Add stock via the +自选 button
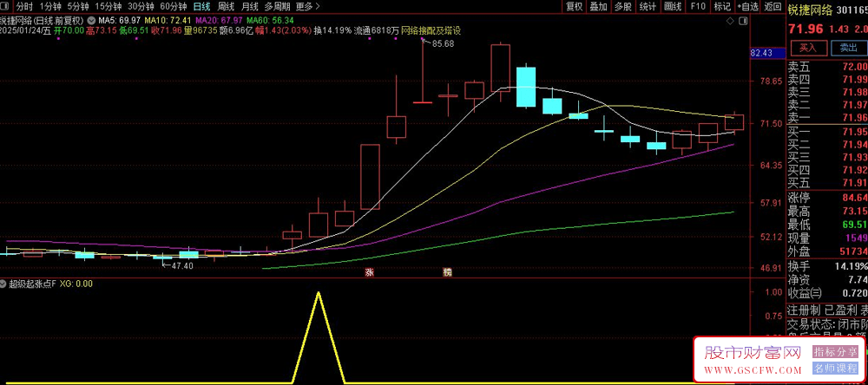This screenshot has width=868, height=385. [x=747, y=7]
